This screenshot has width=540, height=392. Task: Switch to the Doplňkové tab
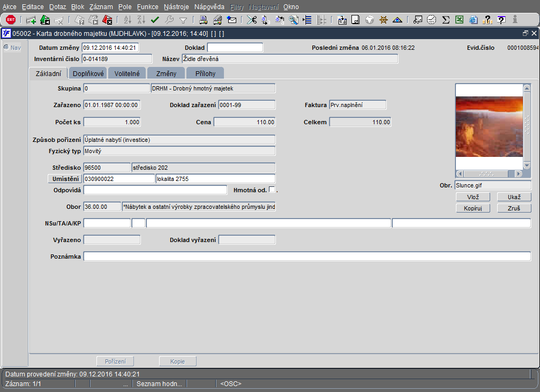88,74
